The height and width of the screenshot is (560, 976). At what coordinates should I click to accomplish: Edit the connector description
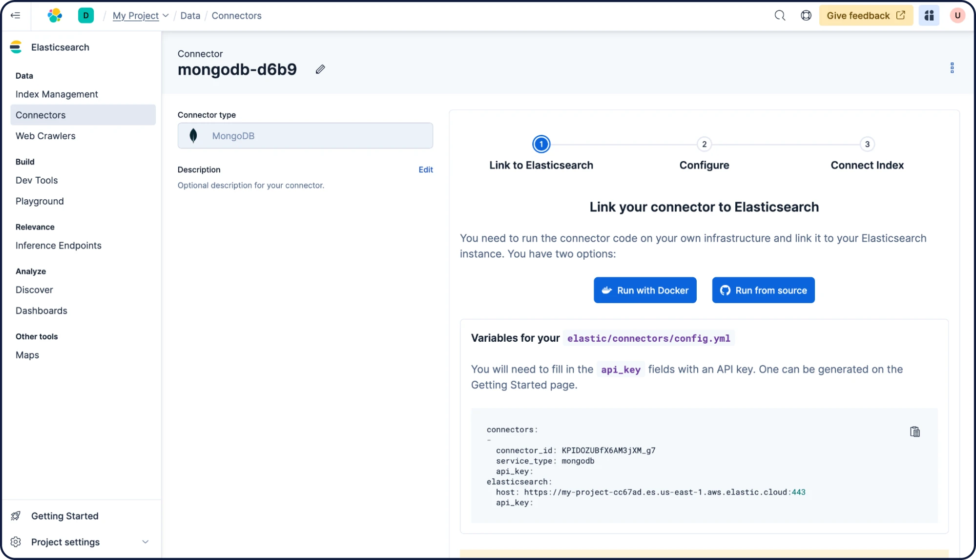click(x=426, y=169)
